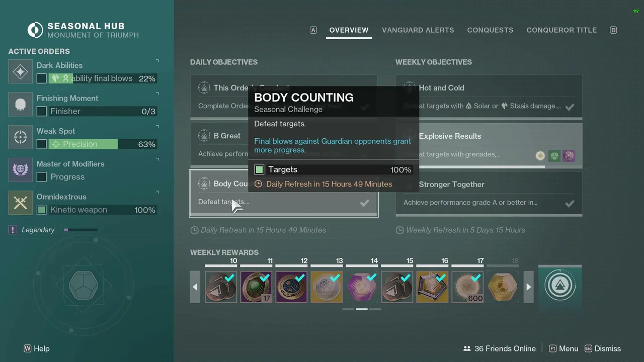Screen dimensions: 644x362
Task: Toggle the Master of Modifiers Progress checkbox
Action: tap(42, 177)
